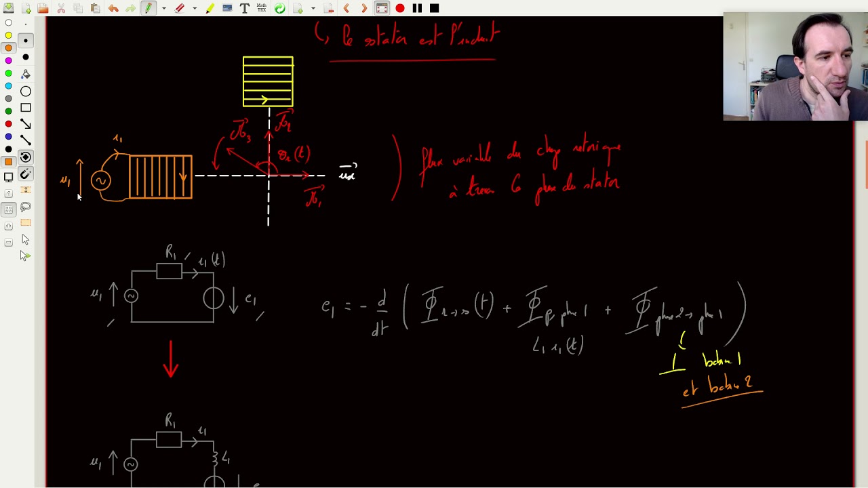868x488 pixels.
Task: Create a new document
Action: tap(26, 8)
